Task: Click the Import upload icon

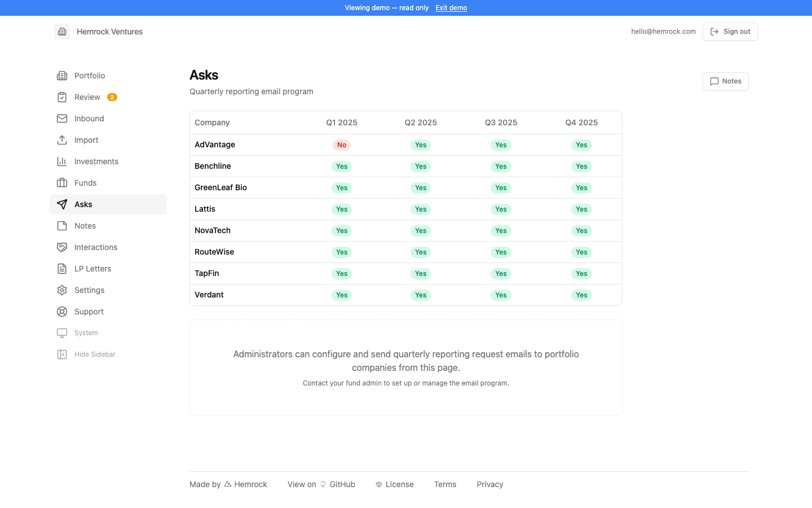Action: [62, 140]
